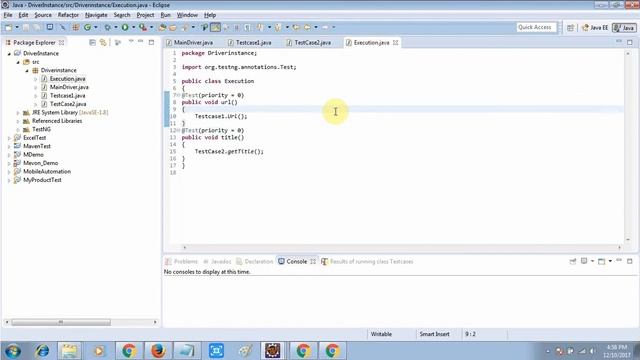Open the External Tools dropdown arrow
The height and width of the screenshot is (360, 640).
click(151, 27)
